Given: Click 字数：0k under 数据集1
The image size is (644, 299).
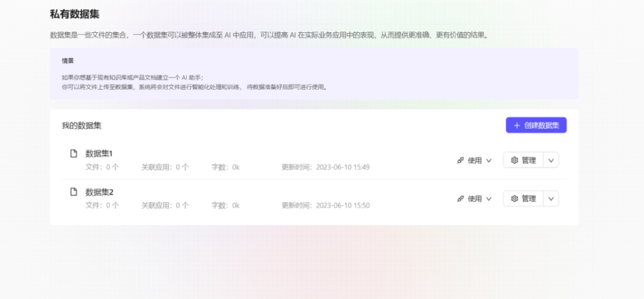Looking at the screenshot, I should [x=225, y=167].
